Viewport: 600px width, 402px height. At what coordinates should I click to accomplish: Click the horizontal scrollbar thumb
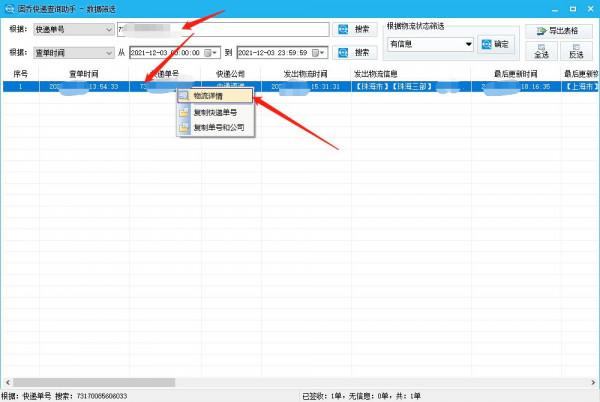(94, 382)
